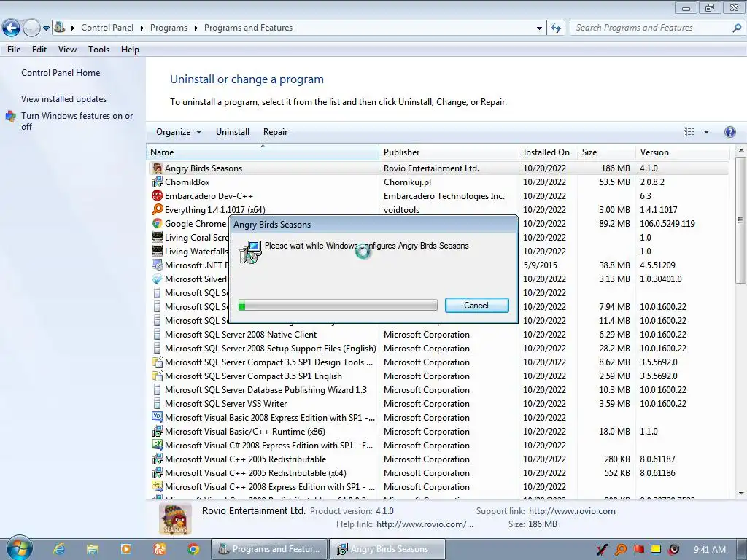Click the Embarcadero Dev-C++ icon
Screen dimensions: 747x560
(x=158, y=195)
